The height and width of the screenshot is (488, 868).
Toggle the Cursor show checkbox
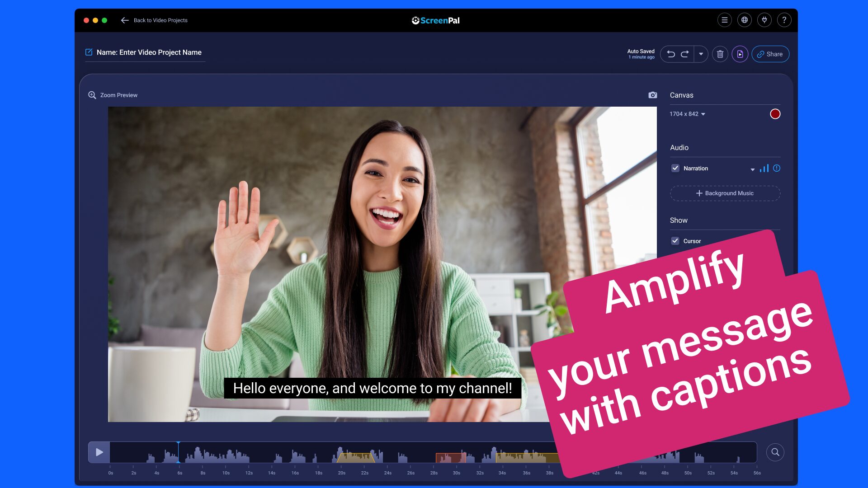(x=675, y=241)
